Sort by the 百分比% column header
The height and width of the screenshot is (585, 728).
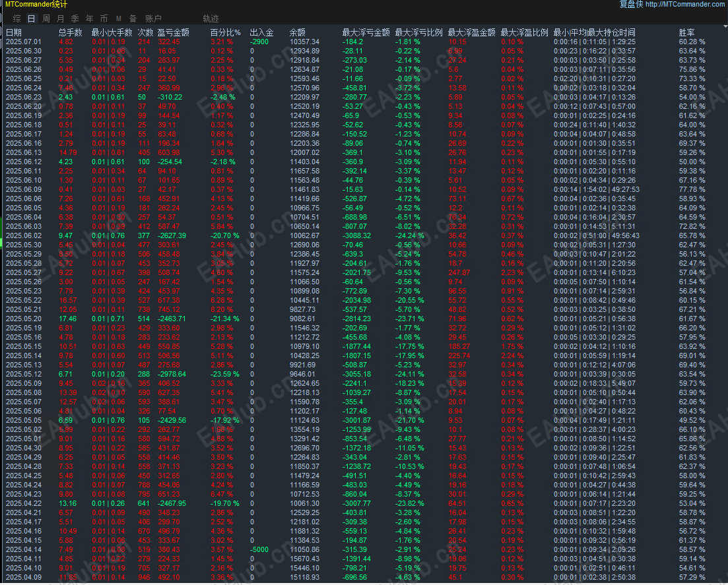(226, 32)
